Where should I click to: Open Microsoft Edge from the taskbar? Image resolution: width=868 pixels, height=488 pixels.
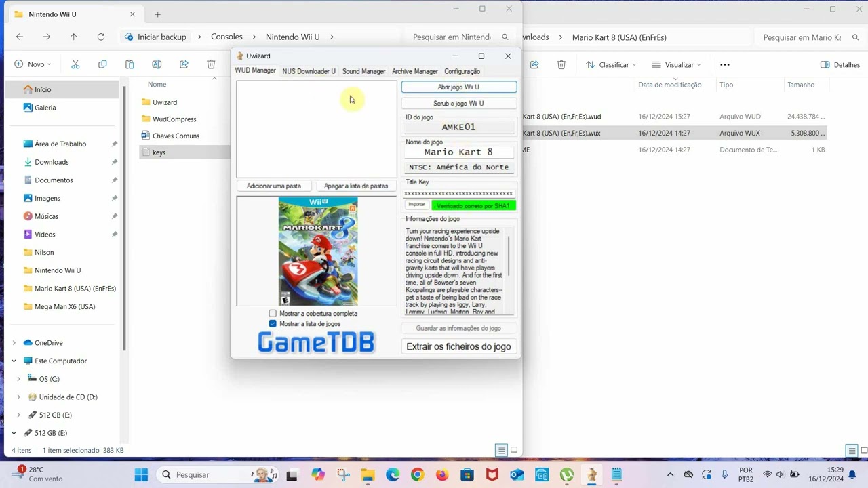coord(393,474)
